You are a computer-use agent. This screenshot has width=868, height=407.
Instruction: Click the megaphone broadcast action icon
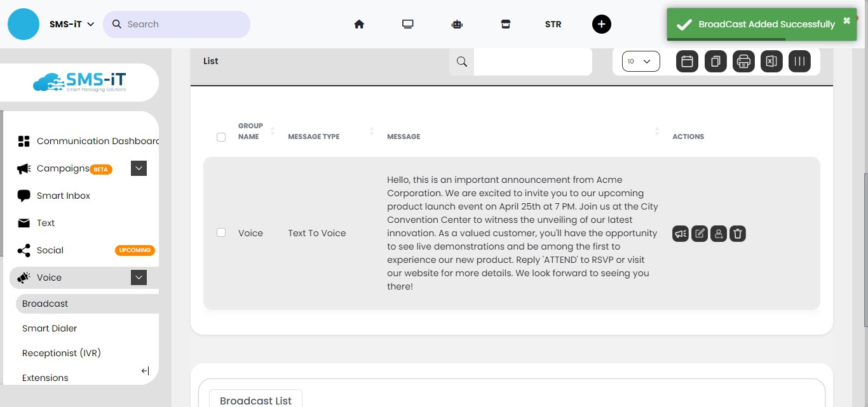(x=681, y=234)
